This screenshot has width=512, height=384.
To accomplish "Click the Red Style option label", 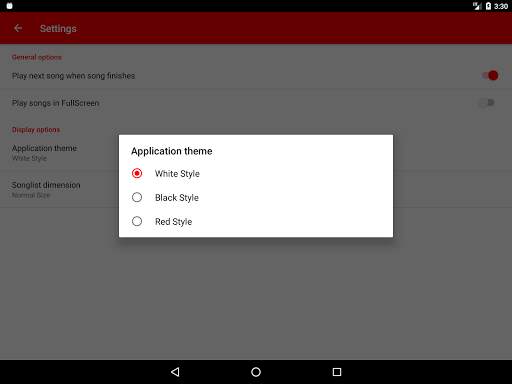I will coord(173,222).
